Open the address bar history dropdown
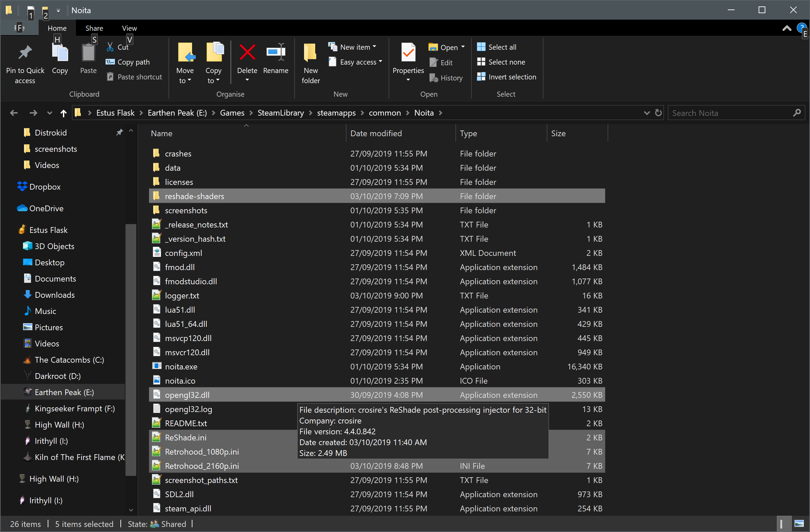 646,113
